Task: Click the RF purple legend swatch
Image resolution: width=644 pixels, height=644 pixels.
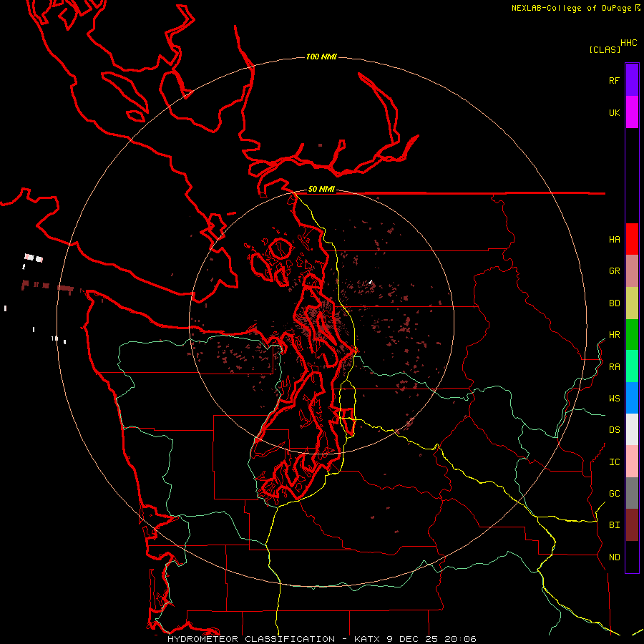Action: point(632,80)
